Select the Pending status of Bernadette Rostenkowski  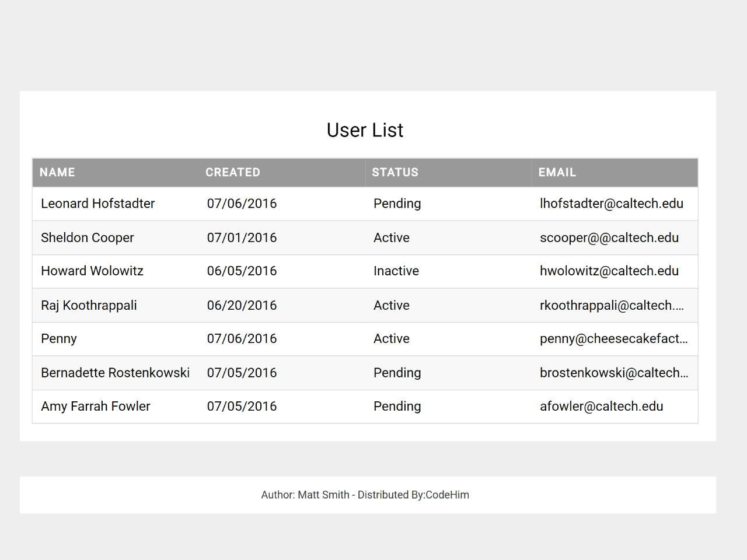point(397,373)
